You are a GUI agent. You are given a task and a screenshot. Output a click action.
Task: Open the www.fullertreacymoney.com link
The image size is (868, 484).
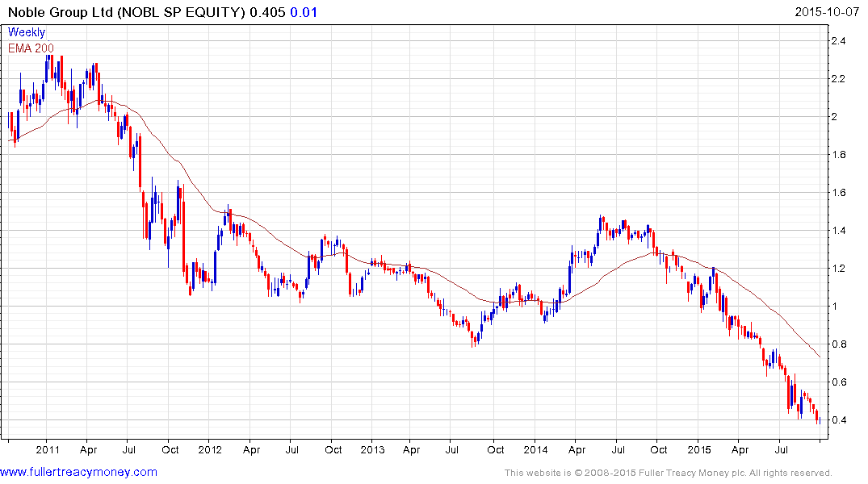coord(78,472)
